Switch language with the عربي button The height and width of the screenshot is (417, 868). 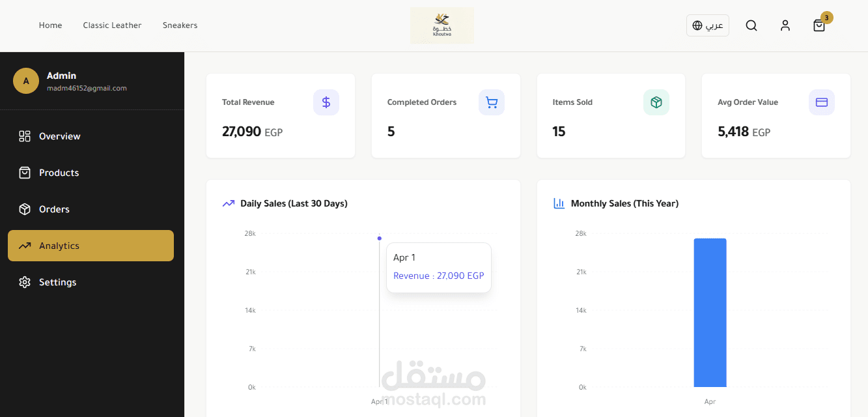708,25
